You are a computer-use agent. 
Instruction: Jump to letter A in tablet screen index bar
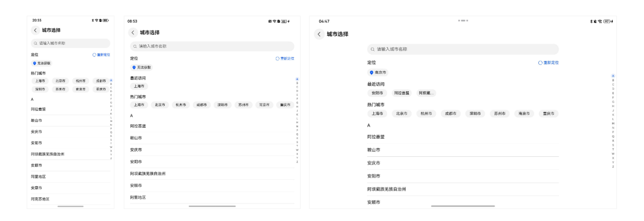click(613, 76)
